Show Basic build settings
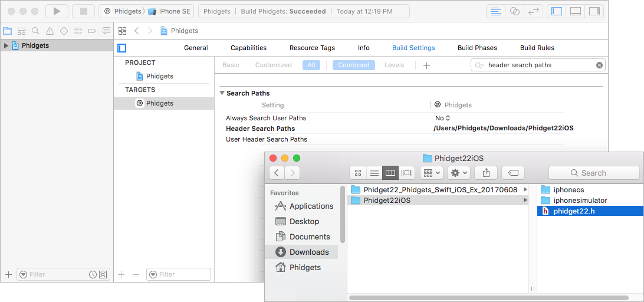The image size is (644, 302). pyautogui.click(x=231, y=65)
